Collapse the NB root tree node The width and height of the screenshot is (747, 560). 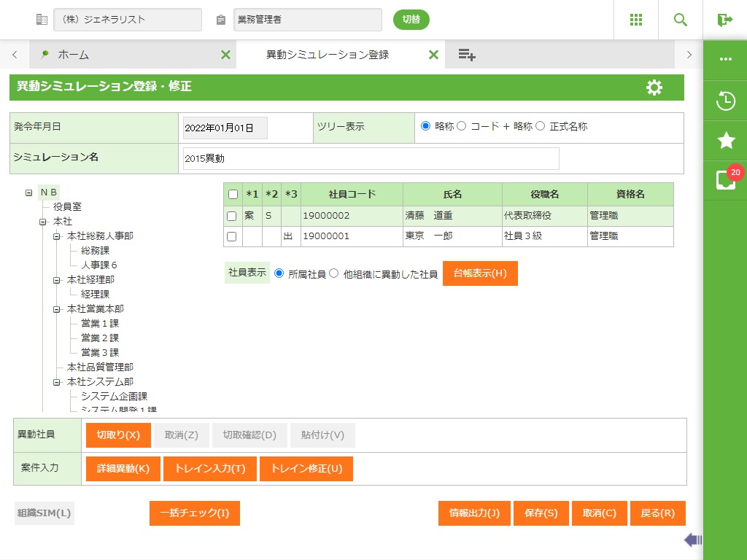click(28, 192)
